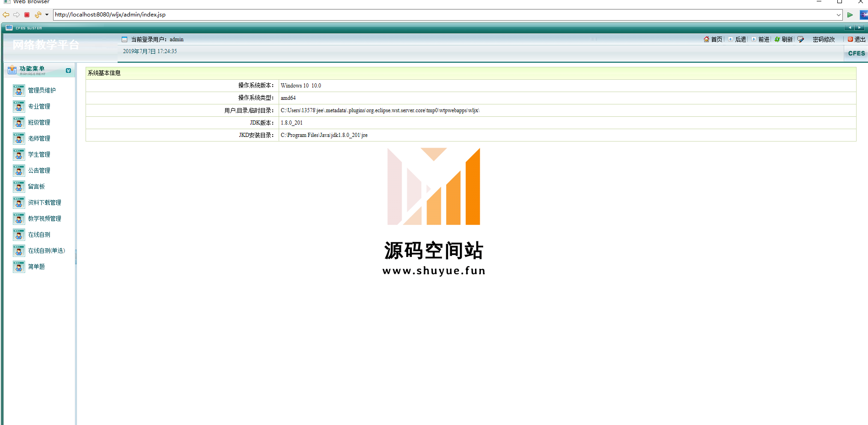Click the 留言板 icon
The width and height of the screenshot is (868, 425).
tap(19, 187)
